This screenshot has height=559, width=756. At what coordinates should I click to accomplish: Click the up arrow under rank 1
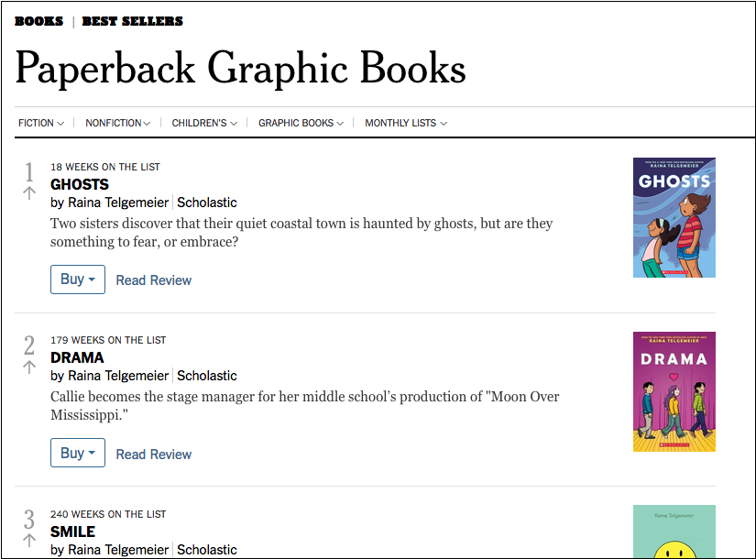(x=29, y=192)
